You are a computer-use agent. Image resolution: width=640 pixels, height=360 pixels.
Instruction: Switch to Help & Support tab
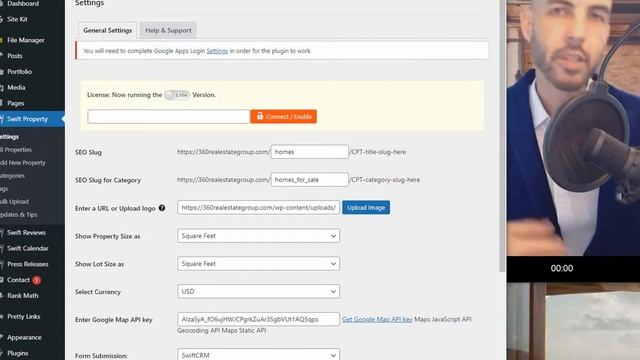(168, 30)
